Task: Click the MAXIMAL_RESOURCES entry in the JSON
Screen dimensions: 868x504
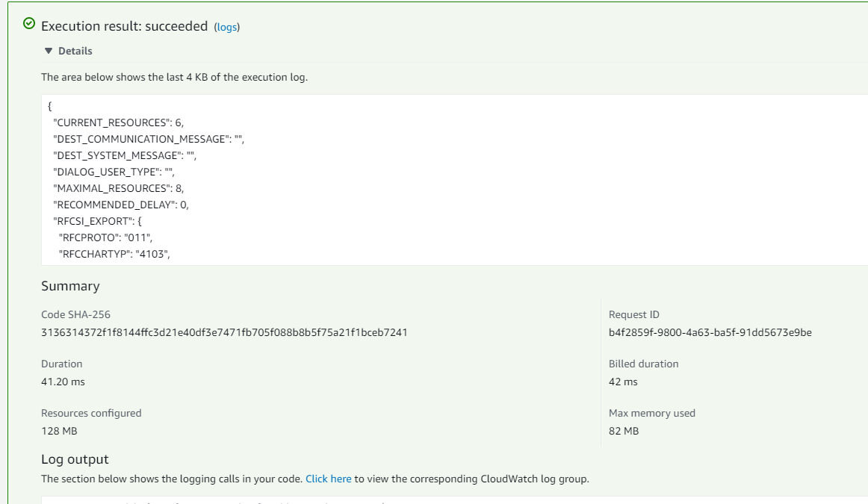Action: (x=118, y=189)
